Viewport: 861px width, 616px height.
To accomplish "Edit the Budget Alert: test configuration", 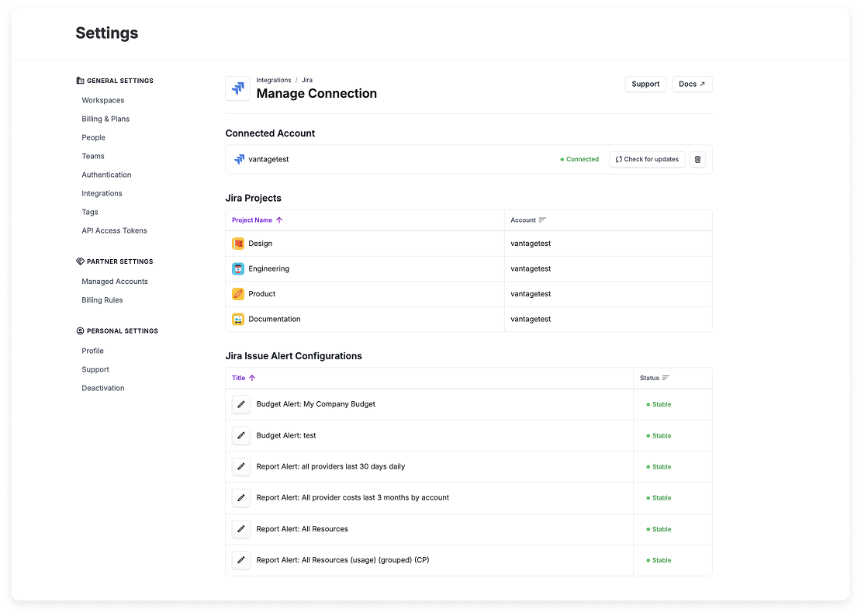I will 241,436.
